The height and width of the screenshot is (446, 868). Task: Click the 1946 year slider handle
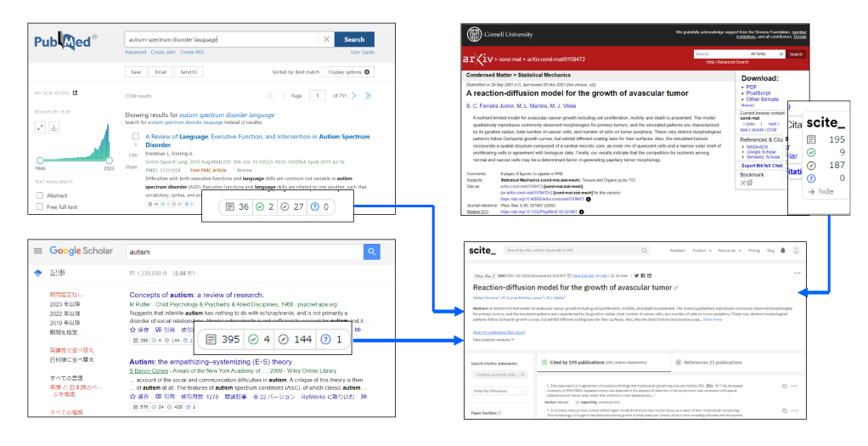coord(40,160)
